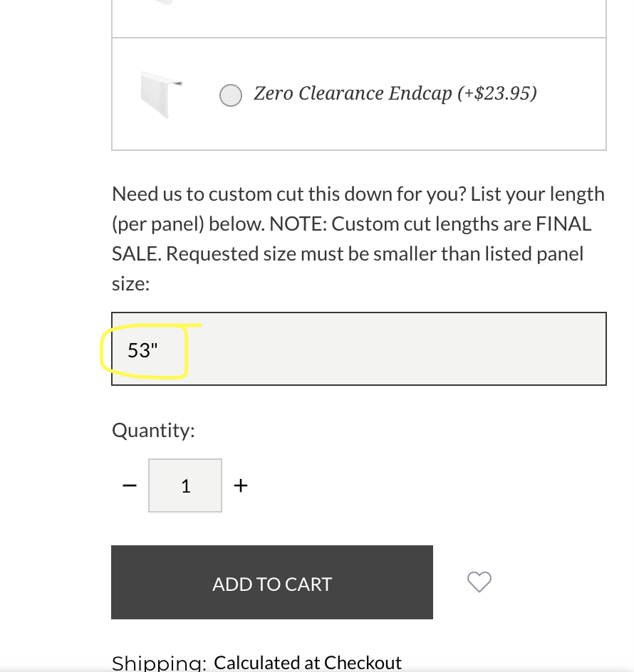Select the Zero Clearance Endcap radio button

pos(230,95)
